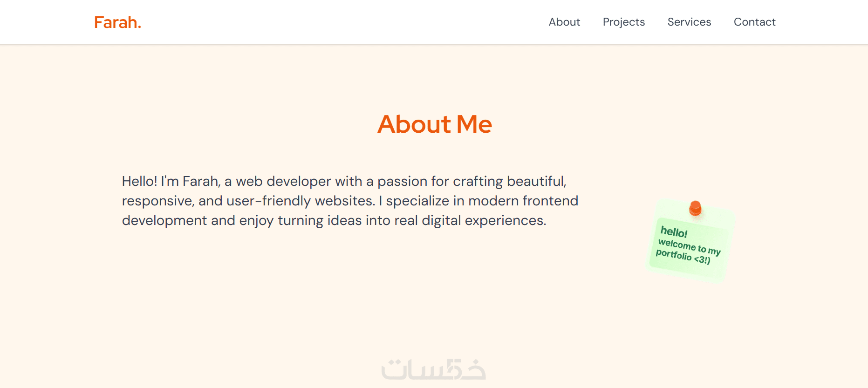Click "welcome to my" line on the note
This screenshot has height=388, width=868.
pyautogui.click(x=689, y=246)
